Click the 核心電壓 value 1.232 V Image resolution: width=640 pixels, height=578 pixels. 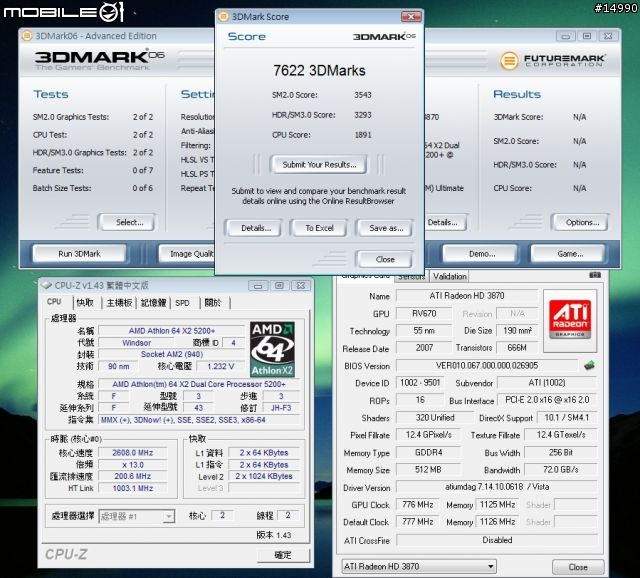[x=220, y=366]
